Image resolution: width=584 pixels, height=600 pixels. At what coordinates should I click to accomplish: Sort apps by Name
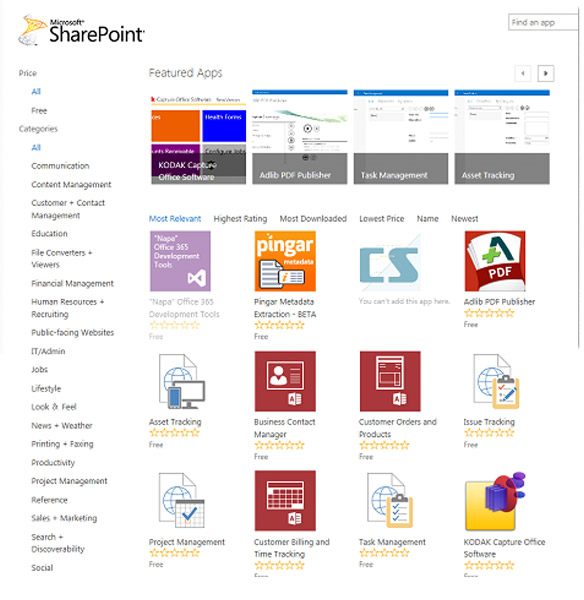coord(427,219)
